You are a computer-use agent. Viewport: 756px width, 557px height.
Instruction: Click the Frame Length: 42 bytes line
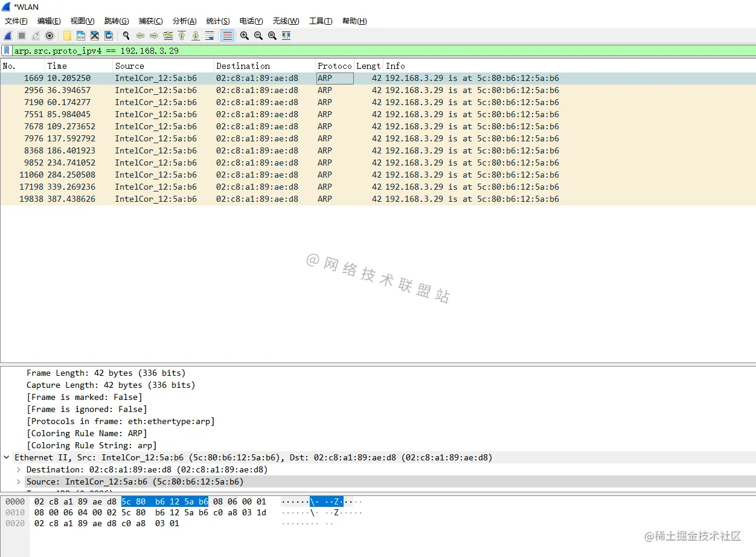pyautogui.click(x=106, y=373)
